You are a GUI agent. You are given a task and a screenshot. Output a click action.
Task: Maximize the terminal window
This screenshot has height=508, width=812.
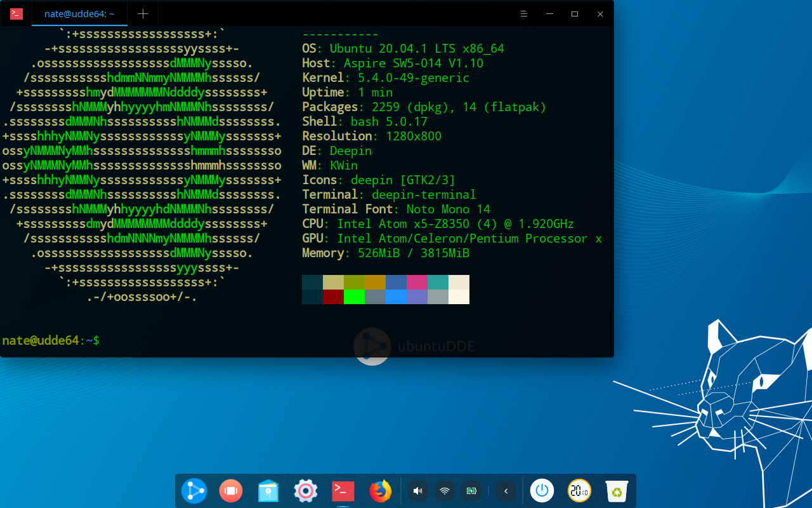(x=575, y=13)
